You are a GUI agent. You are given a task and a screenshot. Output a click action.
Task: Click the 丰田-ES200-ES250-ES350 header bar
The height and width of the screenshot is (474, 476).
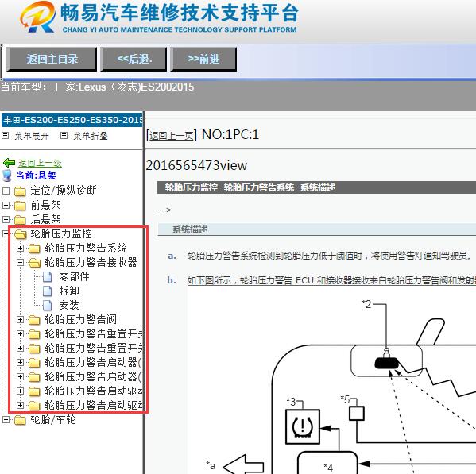pyautogui.click(x=72, y=120)
